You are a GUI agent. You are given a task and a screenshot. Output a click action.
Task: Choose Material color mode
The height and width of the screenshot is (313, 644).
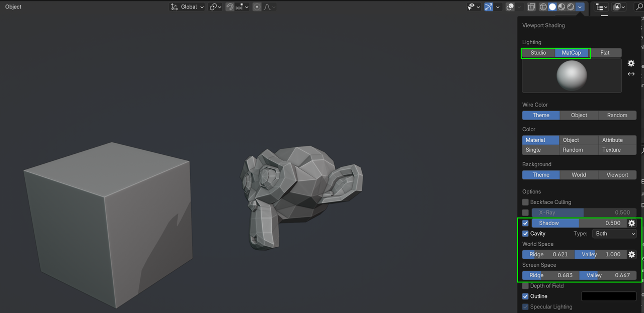click(x=540, y=140)
